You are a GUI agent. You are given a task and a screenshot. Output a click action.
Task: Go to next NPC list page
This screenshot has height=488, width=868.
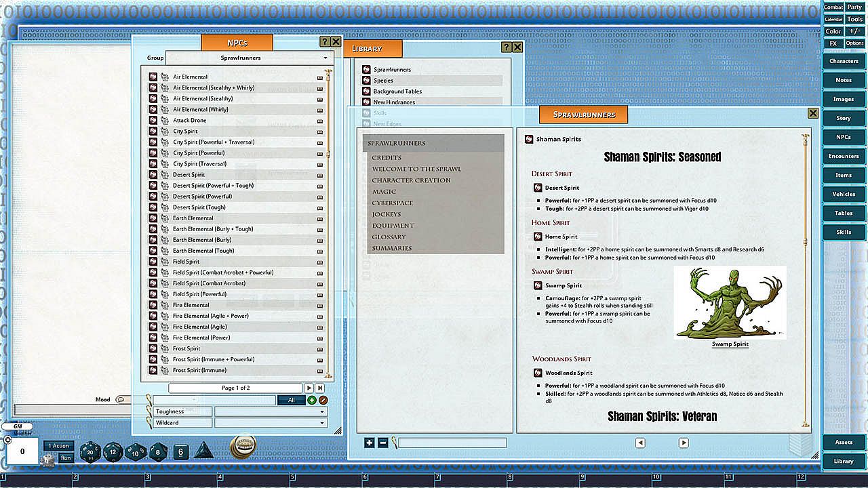[309, 388]
